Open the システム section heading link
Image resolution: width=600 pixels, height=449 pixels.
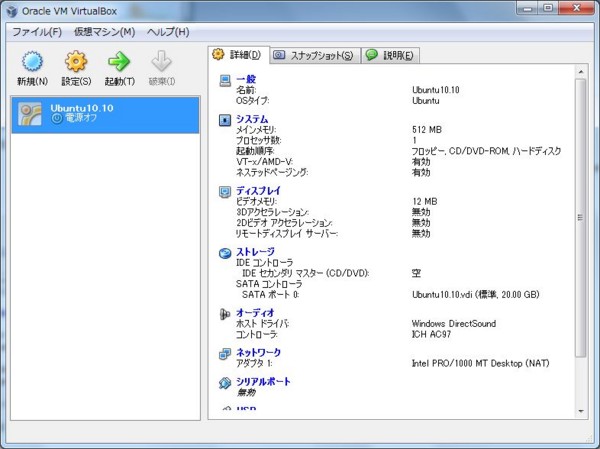[x=252, y=119]
